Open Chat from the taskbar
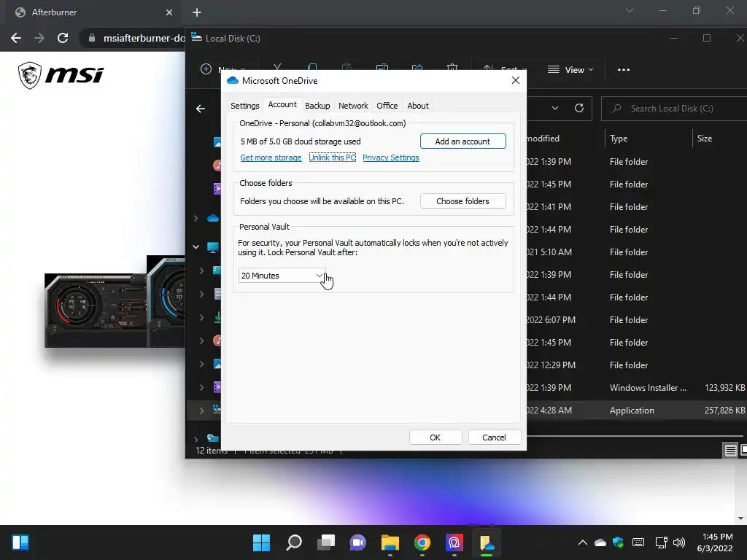Screen dimensions: 747x560 point(357,542)
